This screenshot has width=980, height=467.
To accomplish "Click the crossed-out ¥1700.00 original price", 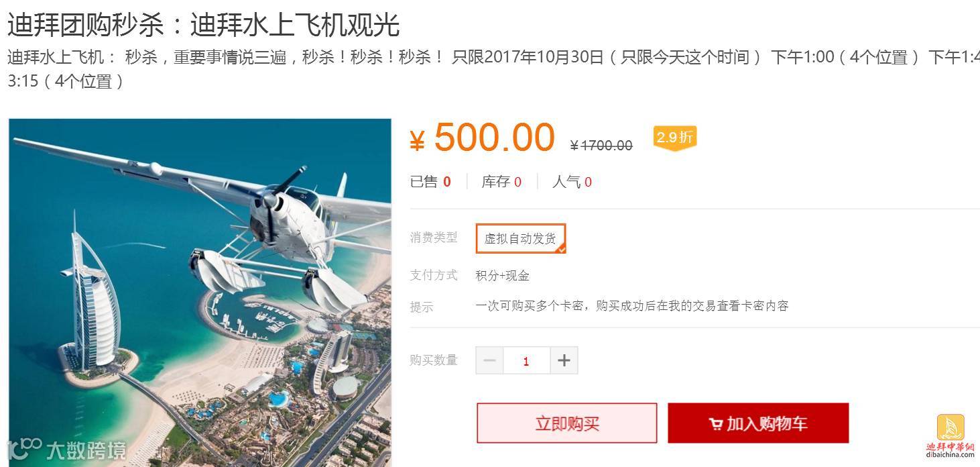I will coord(601,145).
